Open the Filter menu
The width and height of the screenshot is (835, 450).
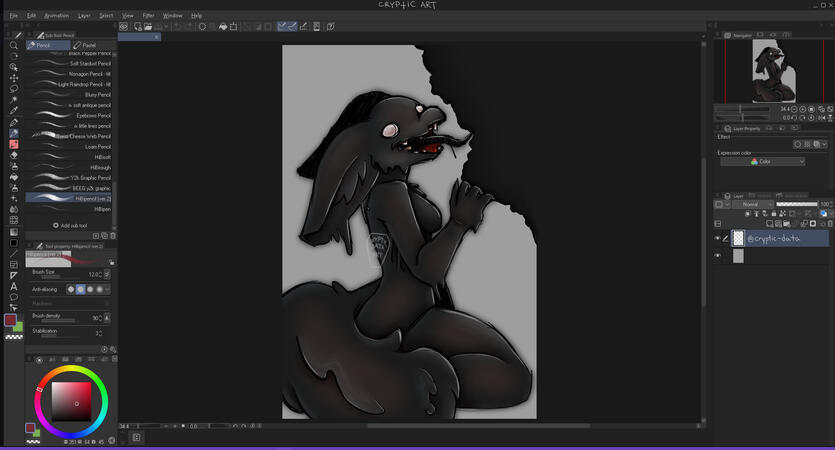[x=148, y=16]
